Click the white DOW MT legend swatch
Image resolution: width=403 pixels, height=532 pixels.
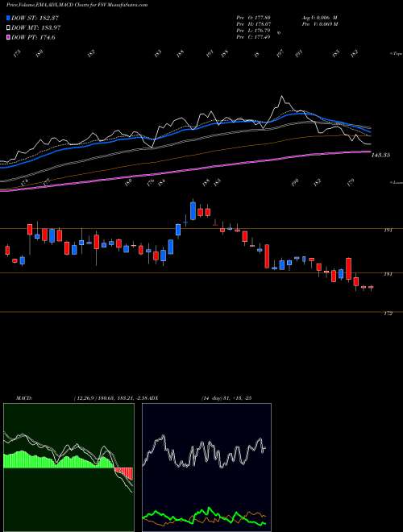point(9,28)
